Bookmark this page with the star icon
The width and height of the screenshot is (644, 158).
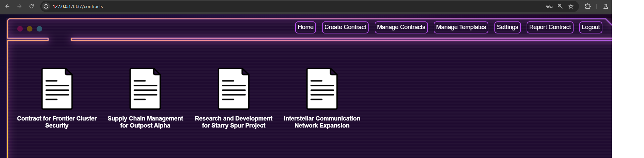[571, 6]
